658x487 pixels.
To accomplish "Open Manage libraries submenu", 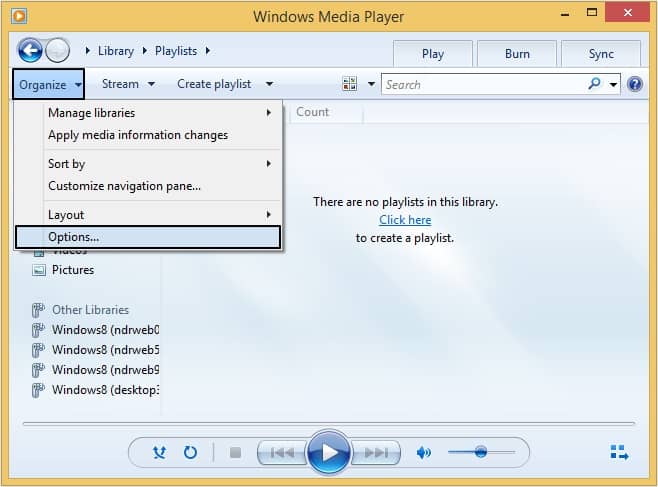I will [x=149, y=113].
